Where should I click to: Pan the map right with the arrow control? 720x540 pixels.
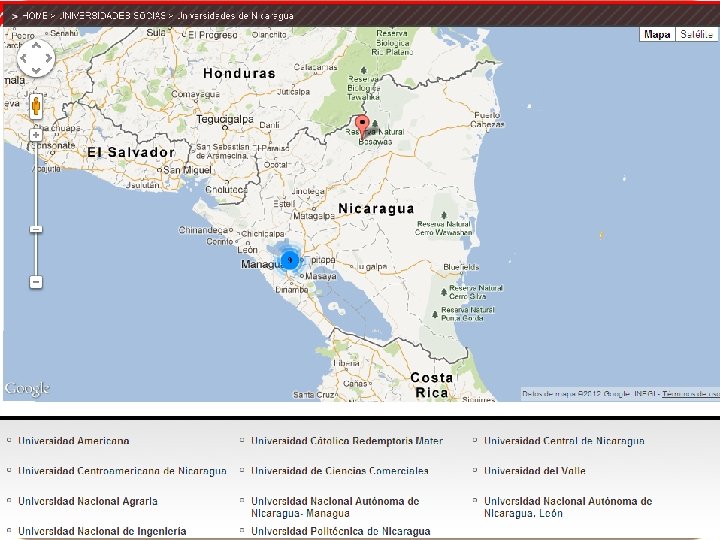(49, 58)
